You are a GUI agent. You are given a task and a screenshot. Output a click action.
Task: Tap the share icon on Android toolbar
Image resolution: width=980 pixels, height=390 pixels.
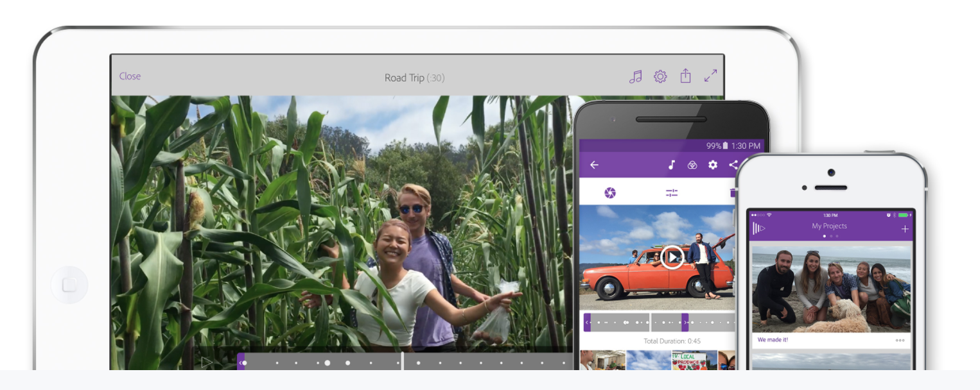coord(733,165)
